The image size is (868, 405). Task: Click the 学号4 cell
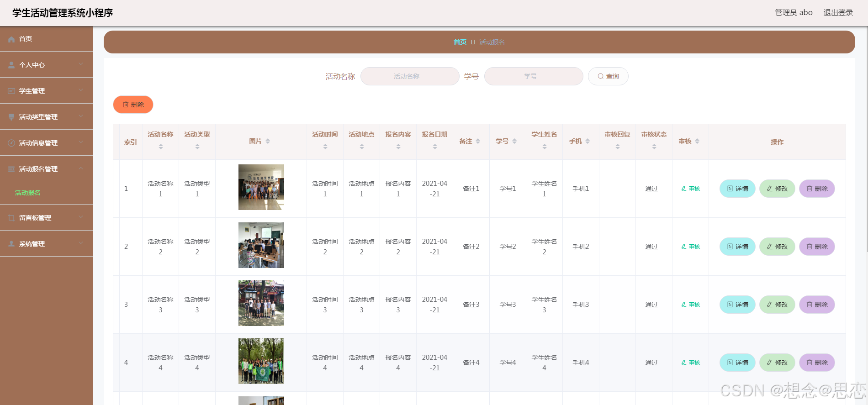[x=508, y=363]
